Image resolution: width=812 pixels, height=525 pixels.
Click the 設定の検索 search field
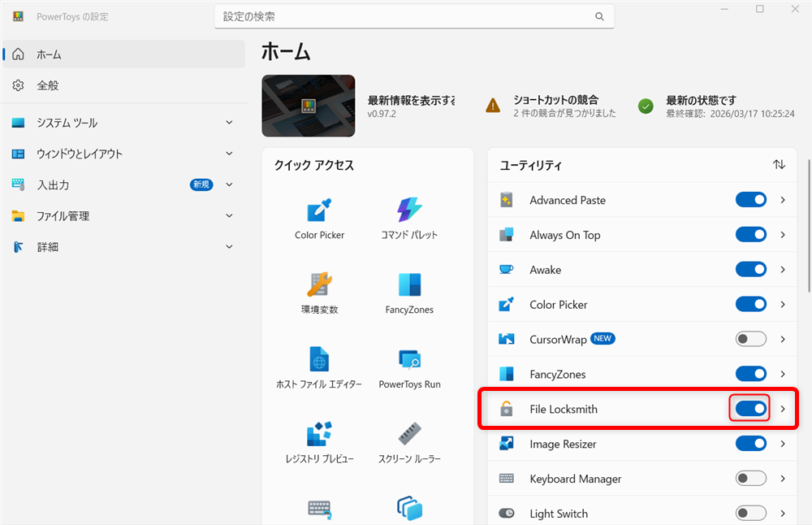pos(414,15)
